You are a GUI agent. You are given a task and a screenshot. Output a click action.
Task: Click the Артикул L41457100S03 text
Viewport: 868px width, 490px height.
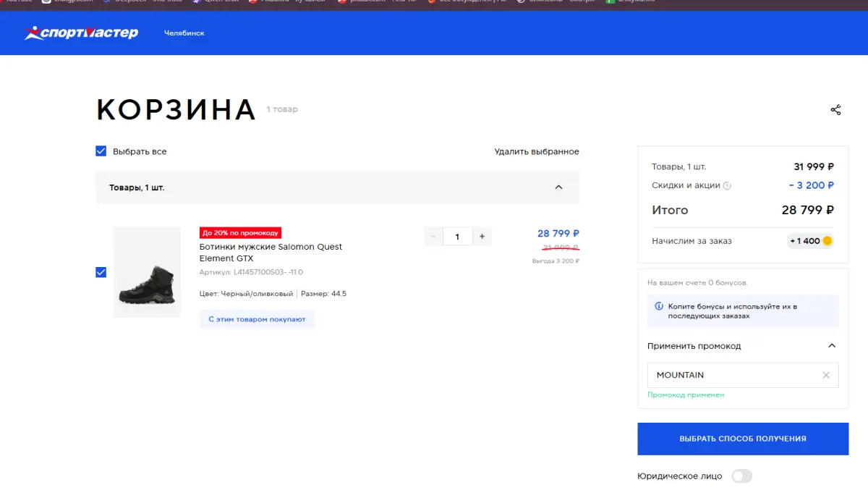pyautogui.click(x=251, y=272)
